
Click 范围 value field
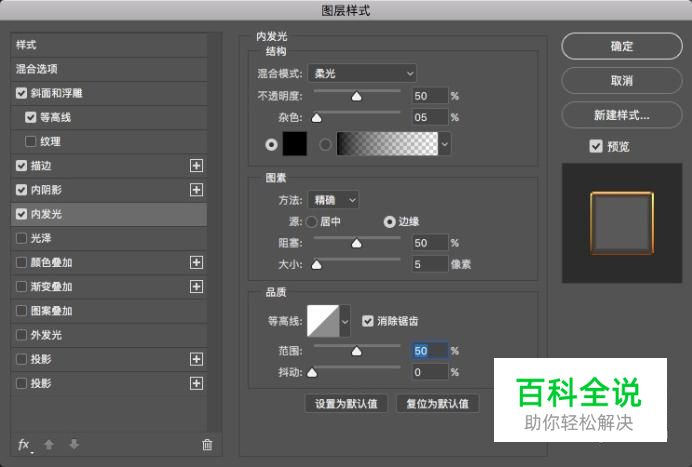tap(430, 351)
